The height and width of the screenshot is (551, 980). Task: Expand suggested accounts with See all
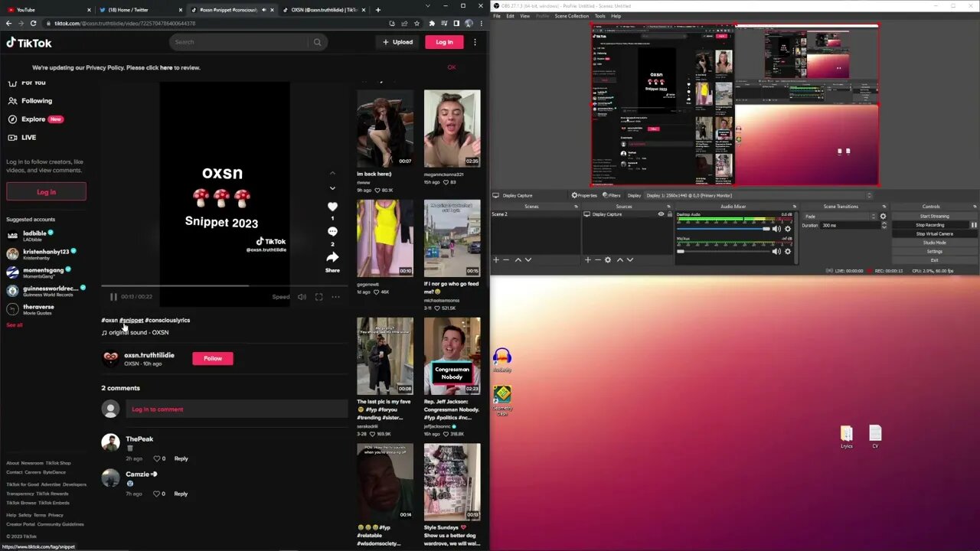[15, 325]
